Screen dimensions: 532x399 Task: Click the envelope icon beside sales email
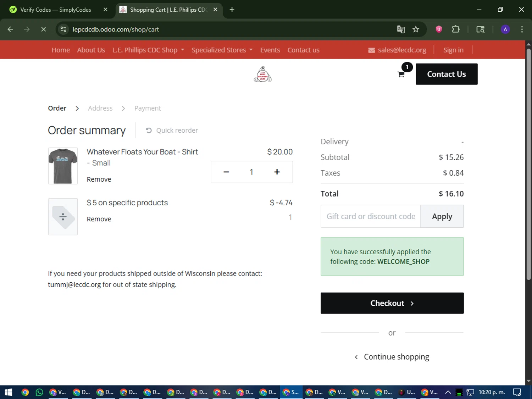[x=371, y=50]
